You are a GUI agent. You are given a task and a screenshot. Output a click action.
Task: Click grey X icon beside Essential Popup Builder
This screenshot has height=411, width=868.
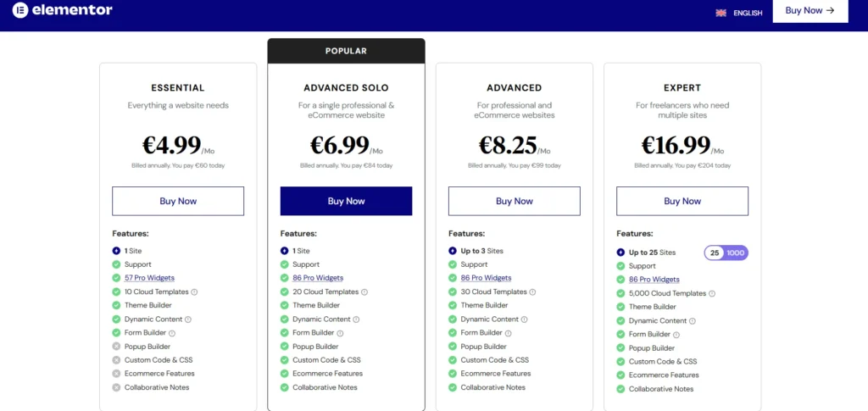tap(116, 347)
